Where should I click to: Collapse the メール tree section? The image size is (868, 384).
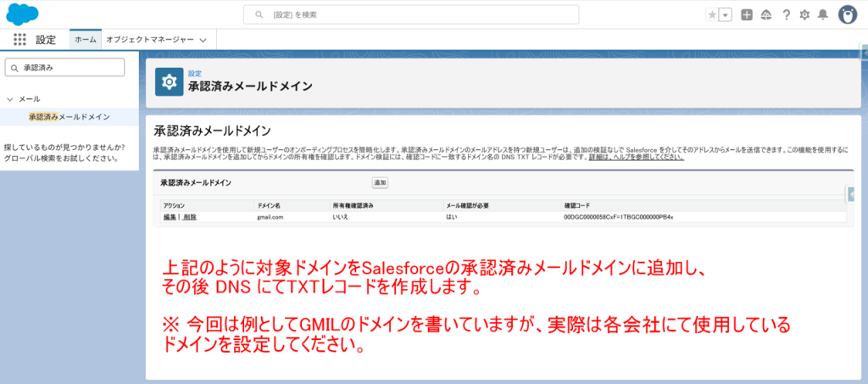point(10,99)
